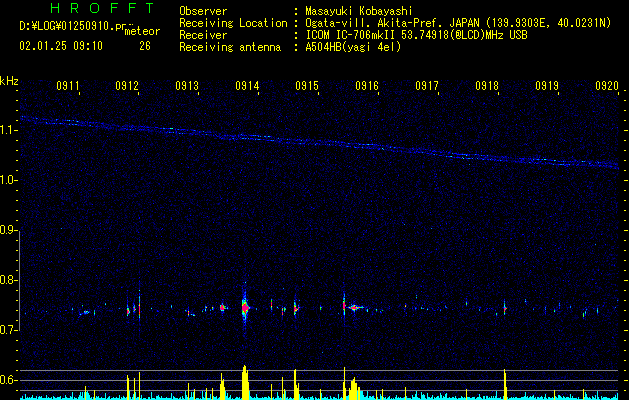Viewport: 629px width, 400px height.
Task: Click the 0.6 kHz axis label
Action: [9, 380]
